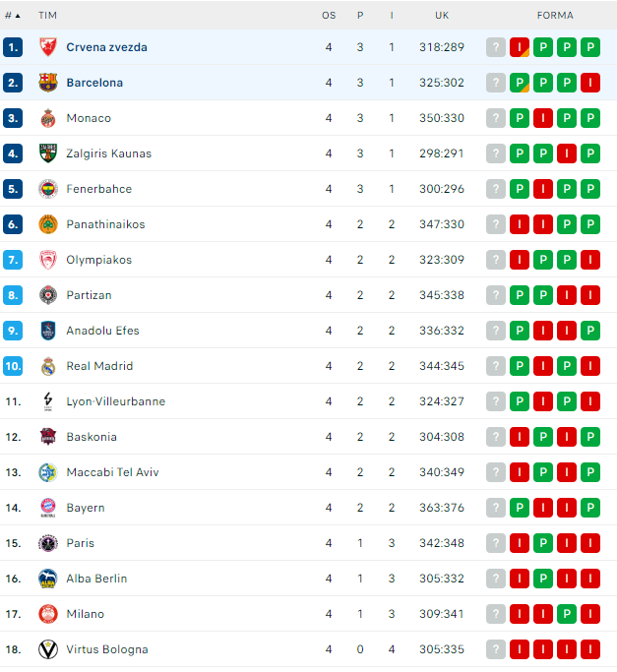The height and width of the screenshot is (672, 617).
Task: Click the Alba Berlin team logo
Action: [x=48, y=579]
